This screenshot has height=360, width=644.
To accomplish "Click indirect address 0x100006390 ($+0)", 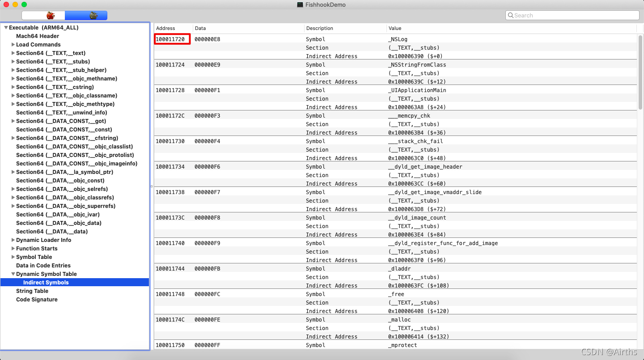I will click(x=415, y=56).
